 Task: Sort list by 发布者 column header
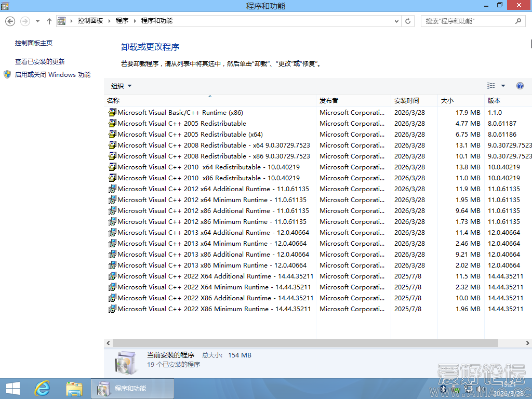click(x=353, y=100)
